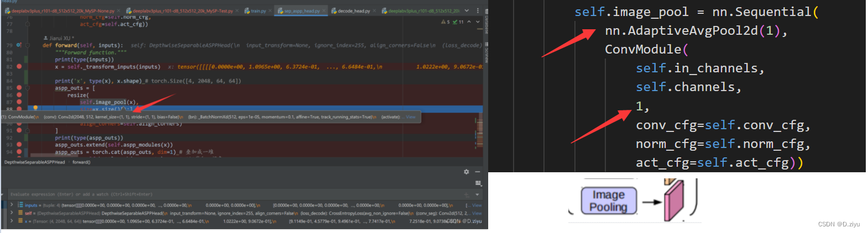Close the sep_aspp_head.py tab

[325, 10]
